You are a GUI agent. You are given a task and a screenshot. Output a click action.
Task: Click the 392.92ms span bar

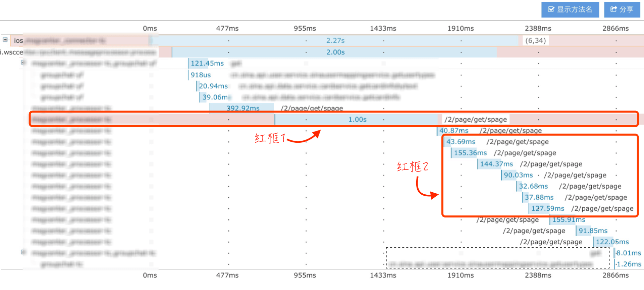242,108
